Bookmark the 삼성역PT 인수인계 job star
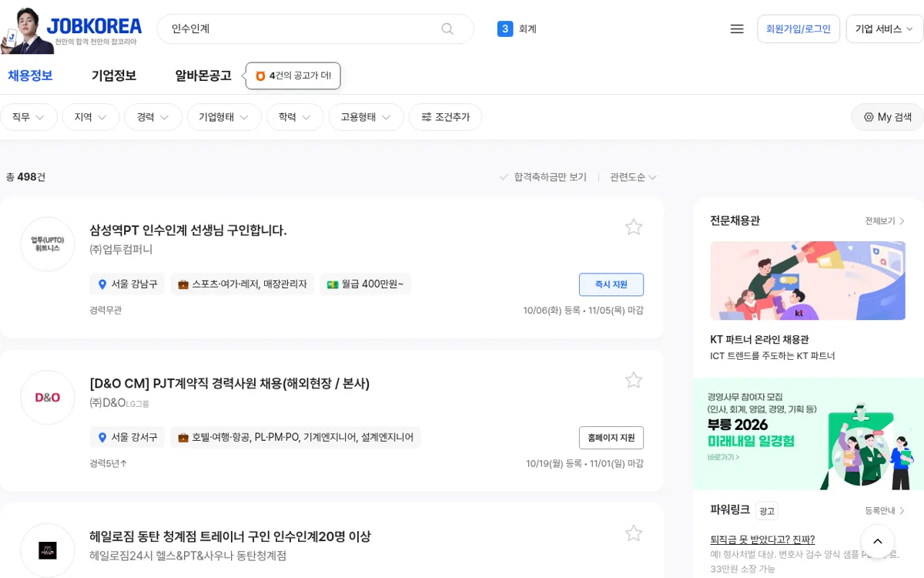 (634, 227)
